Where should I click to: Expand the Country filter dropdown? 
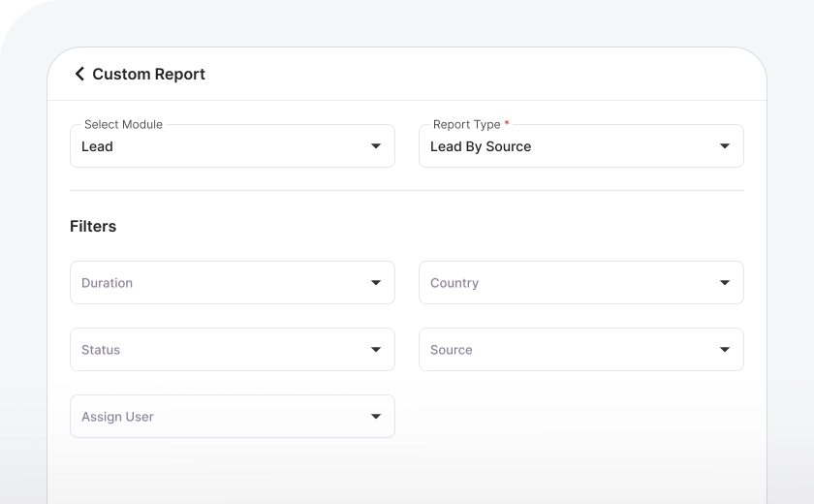[x=572, y=283]
